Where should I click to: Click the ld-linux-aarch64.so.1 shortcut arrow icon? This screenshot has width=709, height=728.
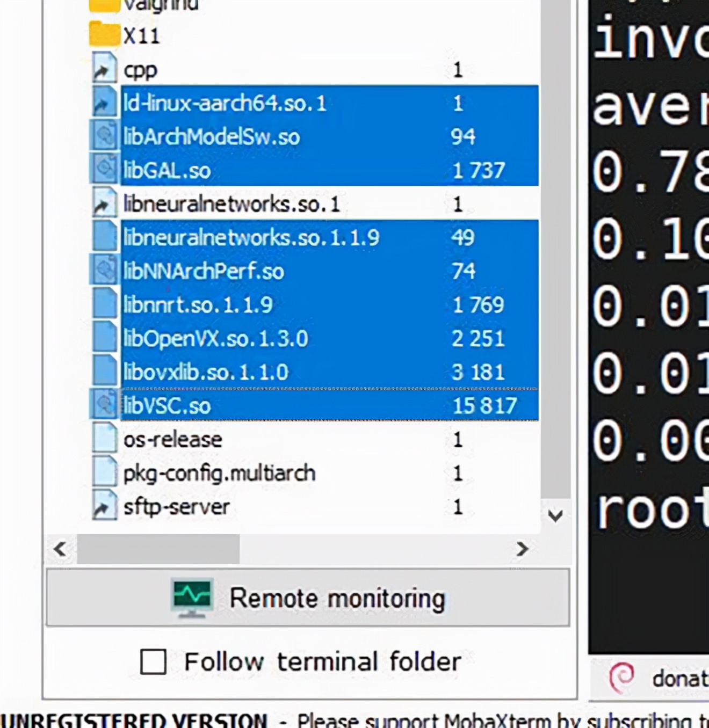[x=105, y=103]
